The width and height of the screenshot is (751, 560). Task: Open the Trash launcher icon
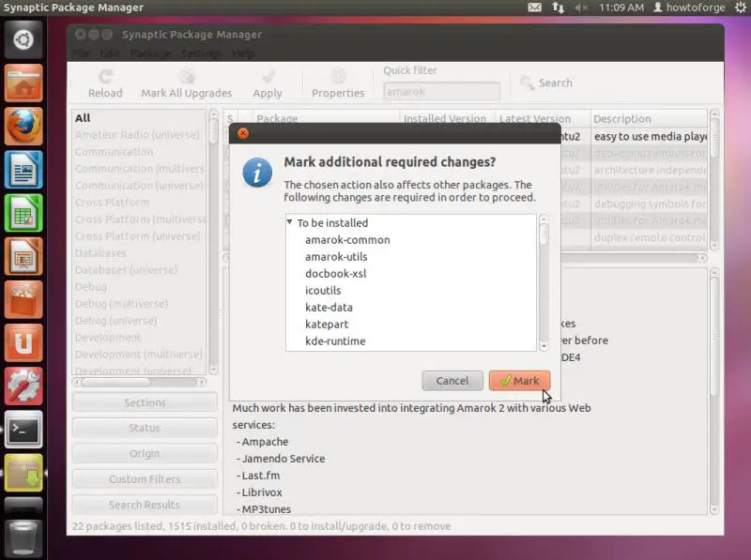click(x=23, y=538)
